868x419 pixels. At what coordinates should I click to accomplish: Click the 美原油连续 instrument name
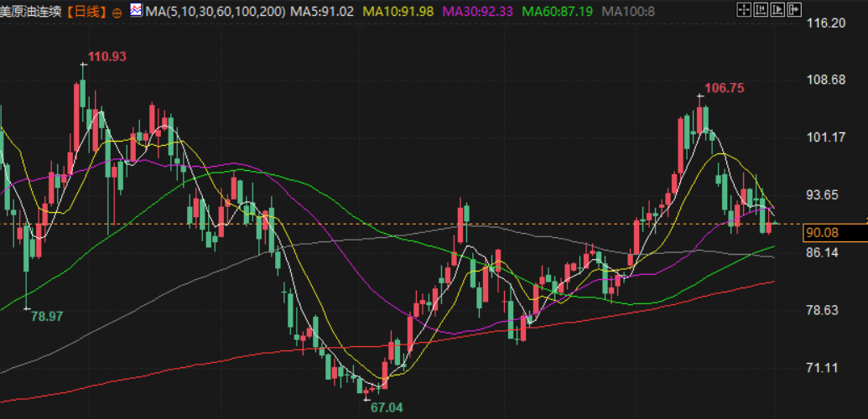(x=30, y=12)
